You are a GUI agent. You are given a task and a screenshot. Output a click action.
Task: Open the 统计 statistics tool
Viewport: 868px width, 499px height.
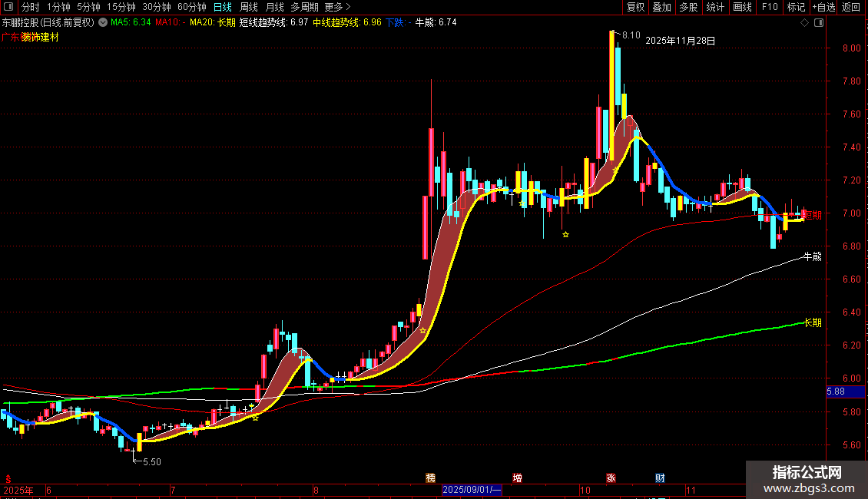[714, 7]
